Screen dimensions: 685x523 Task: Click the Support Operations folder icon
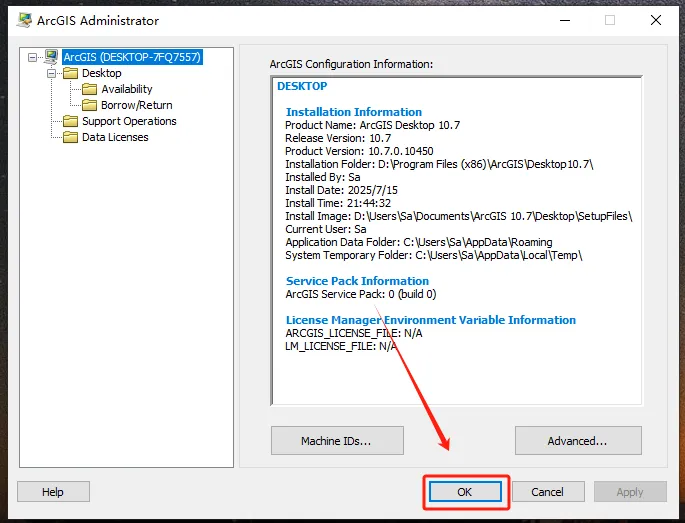tap(70, 121)
